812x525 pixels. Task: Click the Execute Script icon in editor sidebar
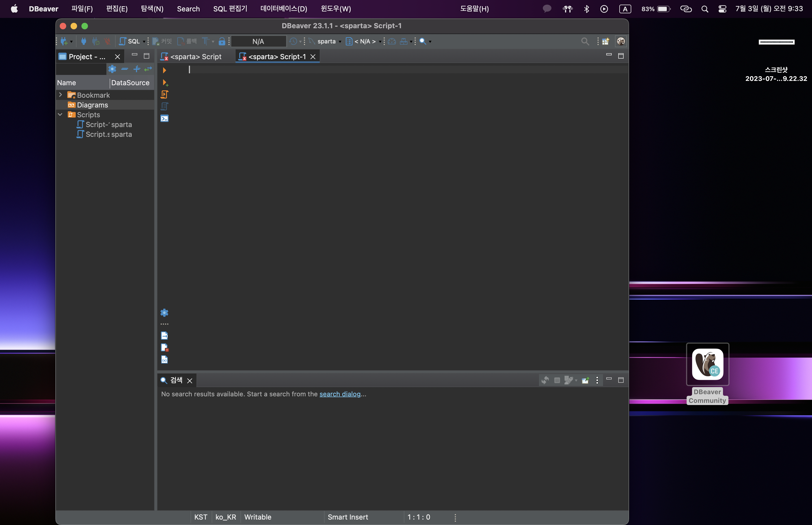coord(164,94)
